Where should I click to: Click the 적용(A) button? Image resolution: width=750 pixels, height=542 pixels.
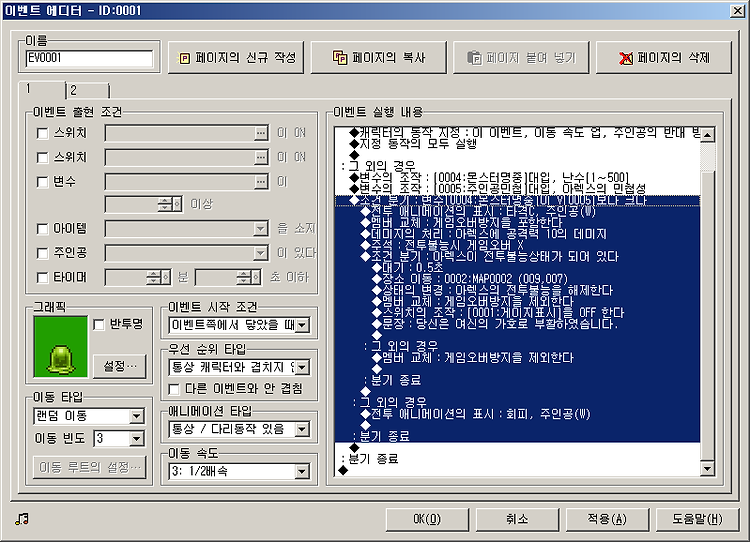click(607, 519)
